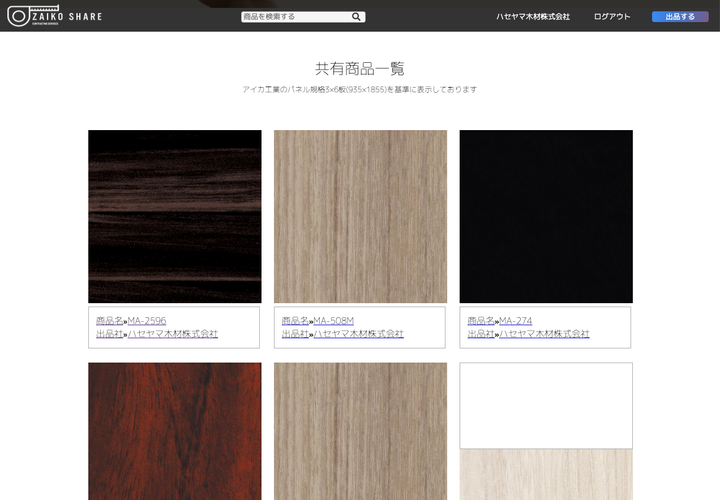The height and width of the screenshot is (500, 720).
Task: Click the blue 出品する button
Action: [x=680, y=17]
